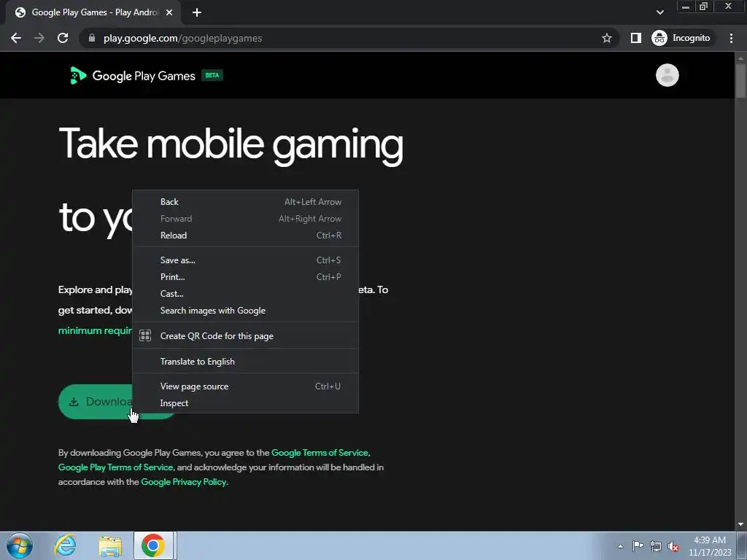Click the browser forward arrow
The image size is (747, 560).
coord(39,38)
